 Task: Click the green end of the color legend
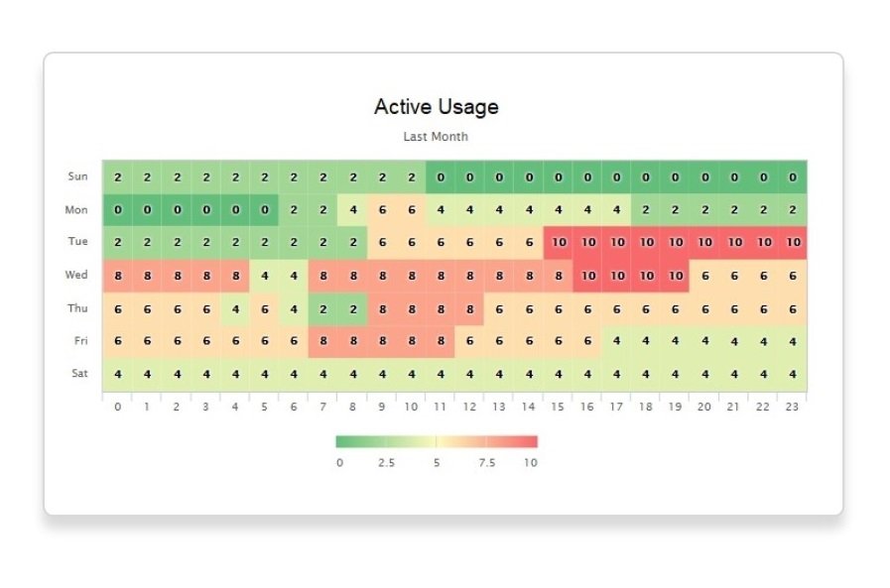pos(343,442)
